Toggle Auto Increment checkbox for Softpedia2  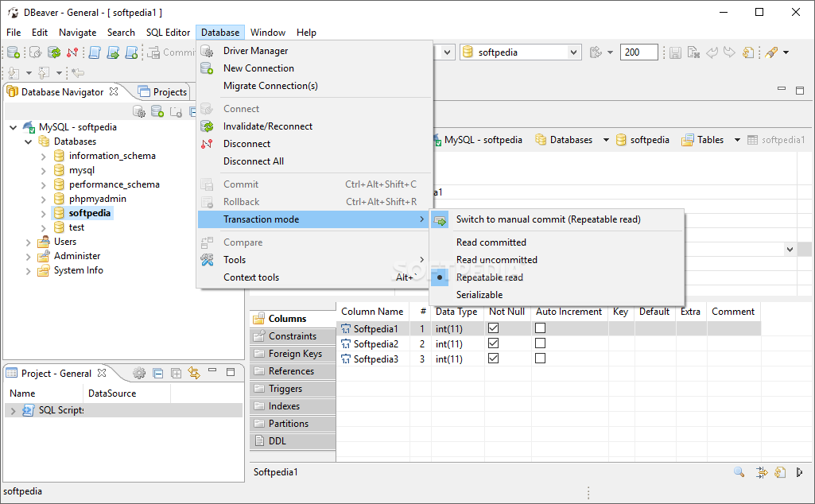540,343
